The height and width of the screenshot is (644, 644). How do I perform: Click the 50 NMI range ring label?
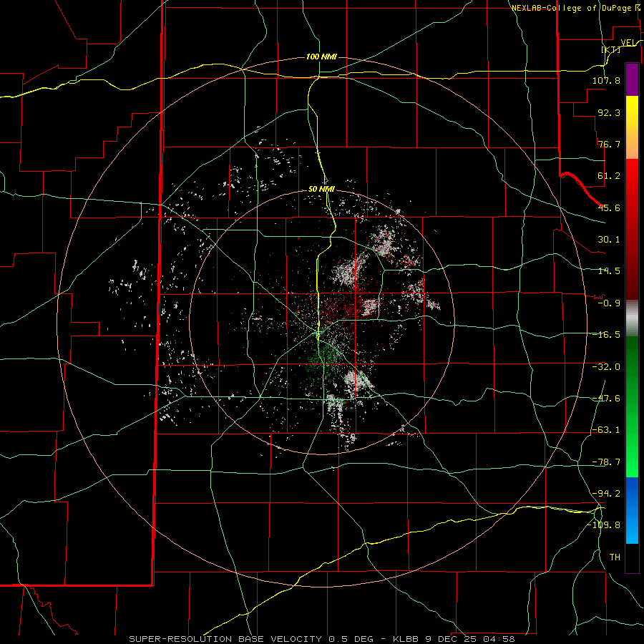pyautogui.click(x=321, y=189)
